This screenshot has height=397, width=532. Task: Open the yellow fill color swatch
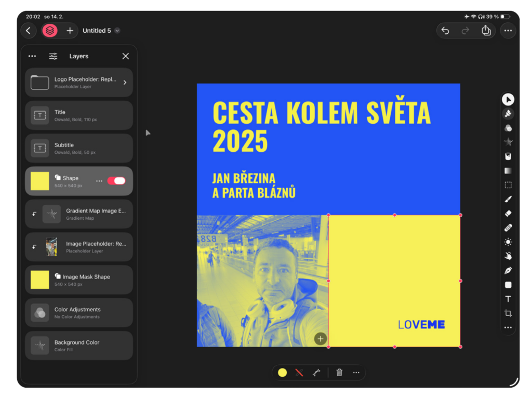click(282, 372)
